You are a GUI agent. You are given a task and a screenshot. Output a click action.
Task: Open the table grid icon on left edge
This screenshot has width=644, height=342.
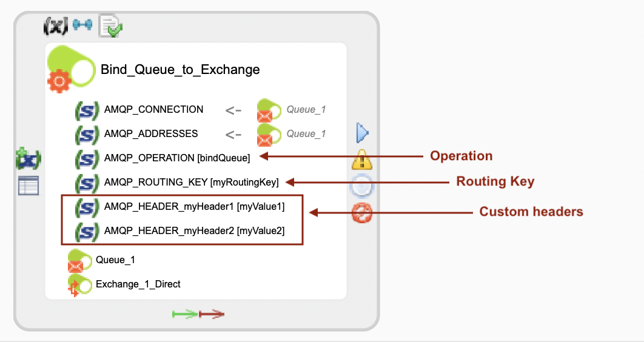click(29, 186)
